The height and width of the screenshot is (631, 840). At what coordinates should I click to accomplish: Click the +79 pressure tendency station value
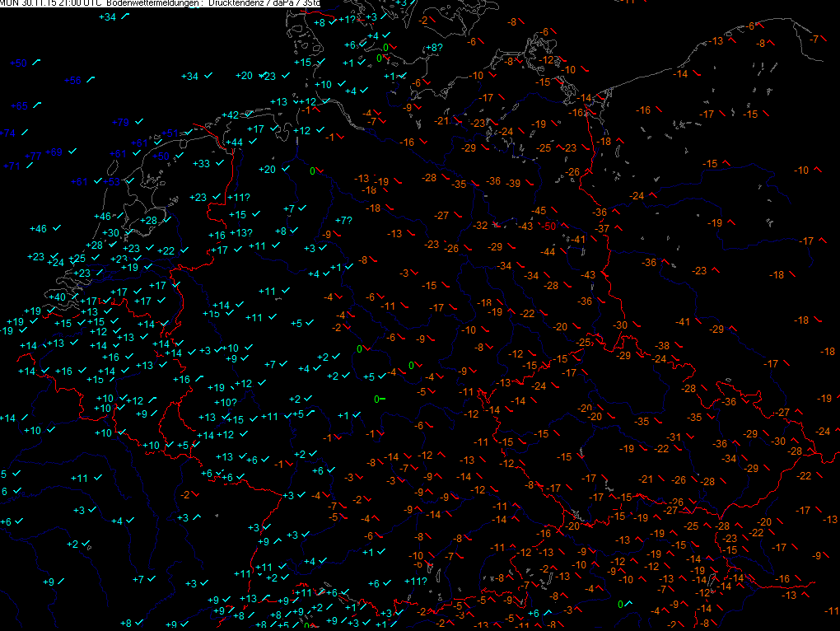pos(121,123)
